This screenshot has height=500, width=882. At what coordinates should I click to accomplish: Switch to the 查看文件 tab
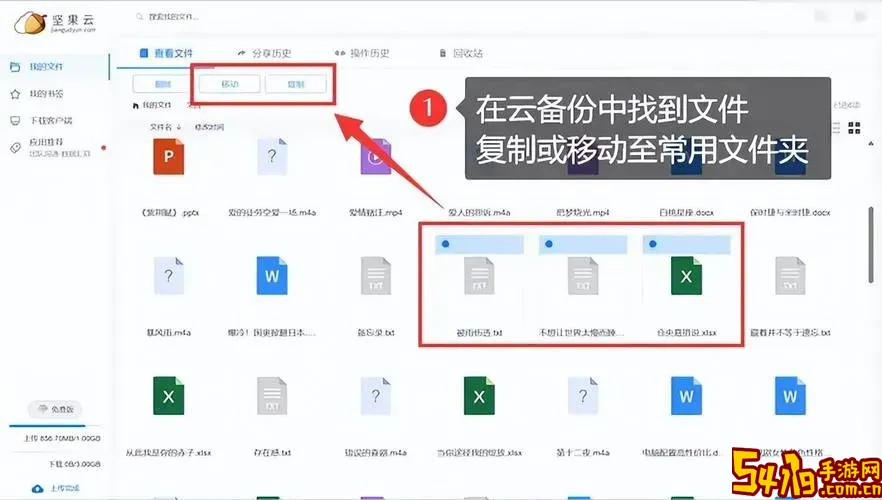tap(166, 53)
